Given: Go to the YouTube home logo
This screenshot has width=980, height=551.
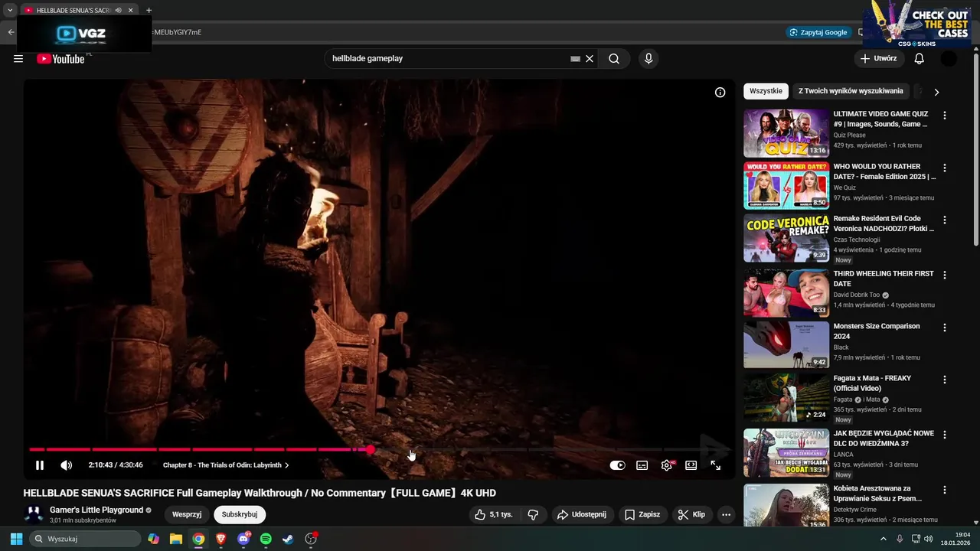Looking at the screenshot, I should [60, 59].
